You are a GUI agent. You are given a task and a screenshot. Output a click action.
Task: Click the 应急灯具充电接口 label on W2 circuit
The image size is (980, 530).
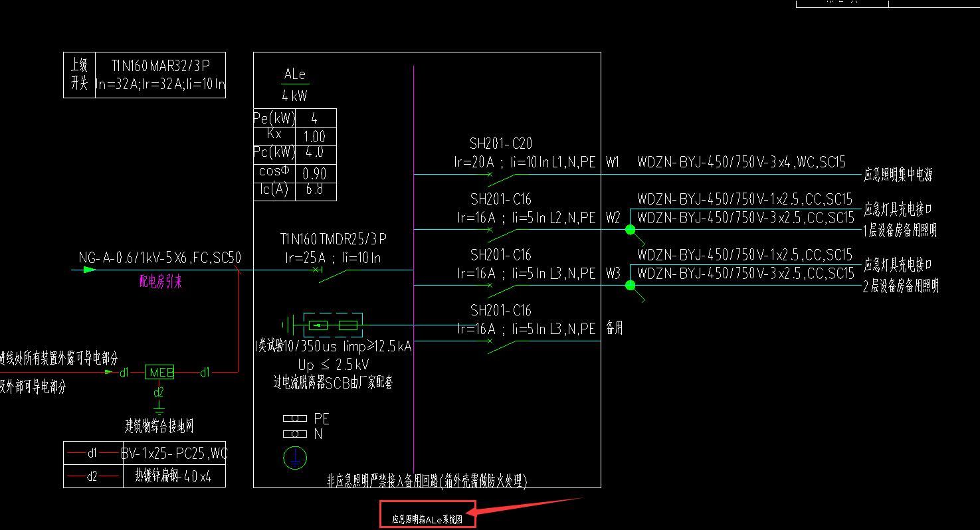898,209
